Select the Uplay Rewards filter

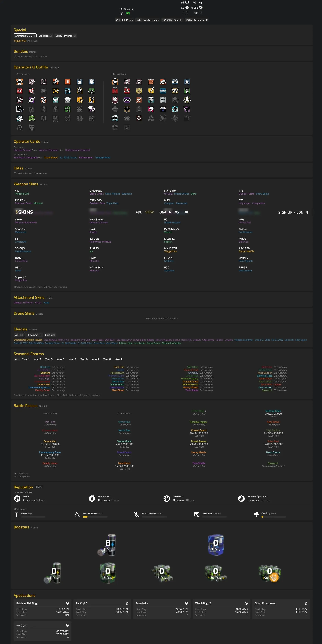coord(65,36)
